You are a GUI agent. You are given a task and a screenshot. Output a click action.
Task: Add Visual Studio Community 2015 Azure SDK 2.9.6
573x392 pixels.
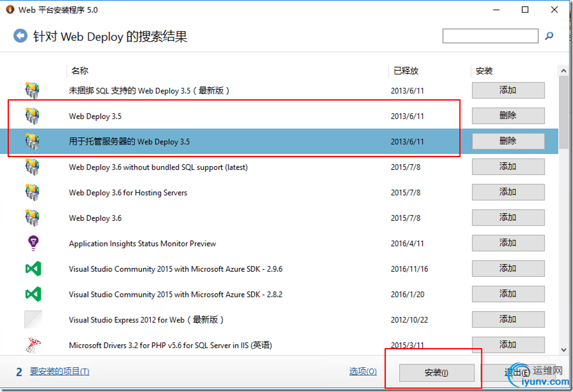[x=508, y=269]
